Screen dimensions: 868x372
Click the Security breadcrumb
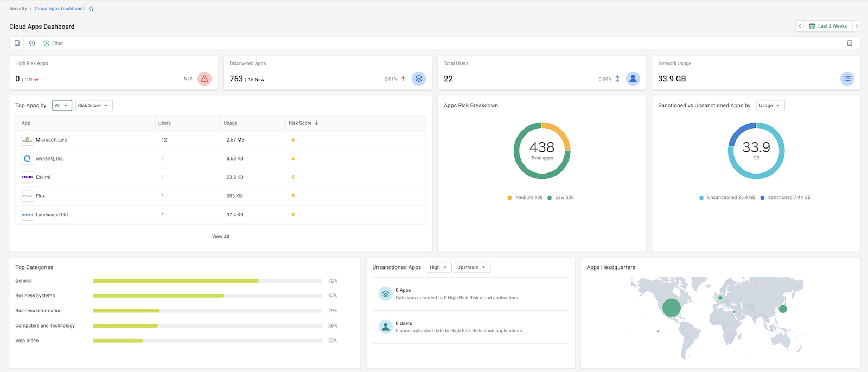18,9
